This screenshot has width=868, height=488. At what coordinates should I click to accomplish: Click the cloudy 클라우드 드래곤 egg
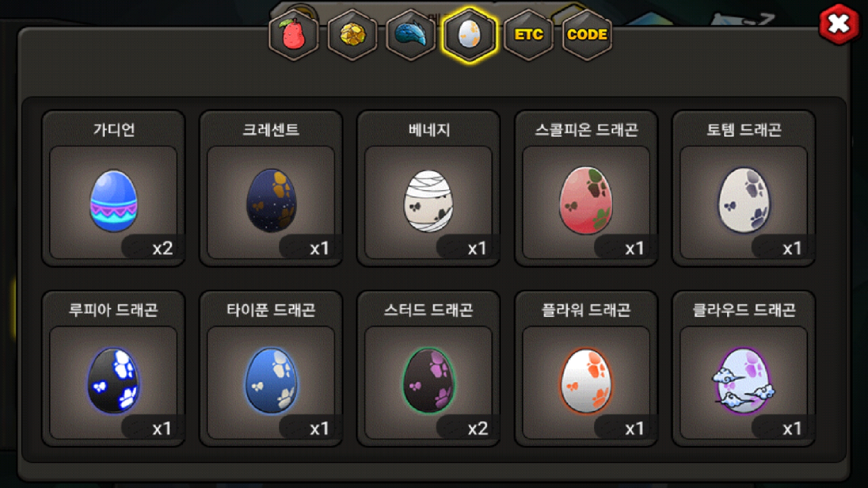pyautogui.click(x=744, y=380)
